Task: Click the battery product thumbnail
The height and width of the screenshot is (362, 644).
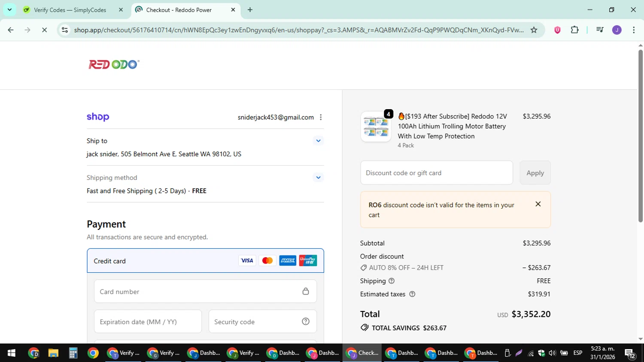Action: [376, 127]
